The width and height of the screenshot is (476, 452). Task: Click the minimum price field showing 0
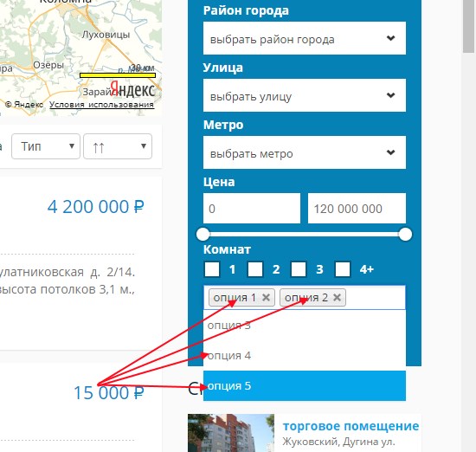[x=252, y=209]
